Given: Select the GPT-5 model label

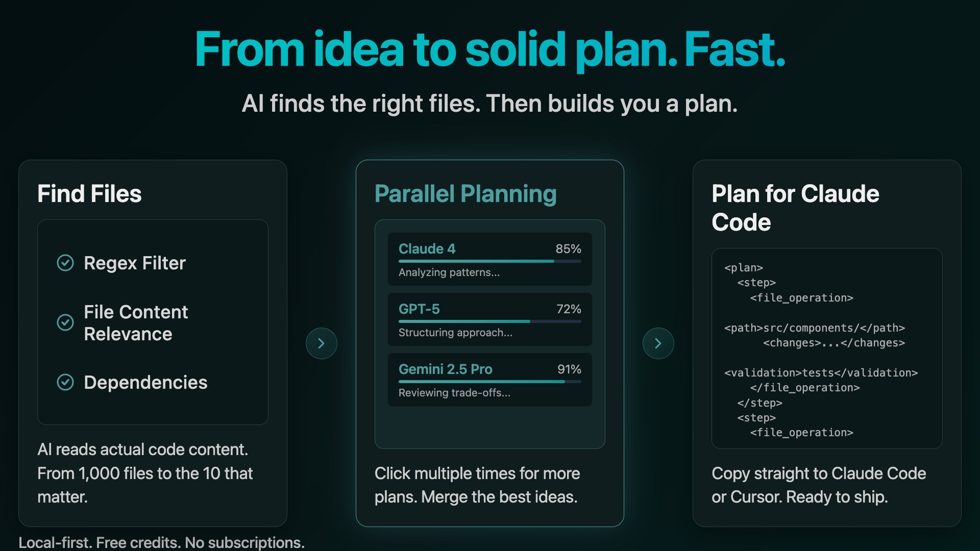Looking at the screenshot, I should [419, 309].
